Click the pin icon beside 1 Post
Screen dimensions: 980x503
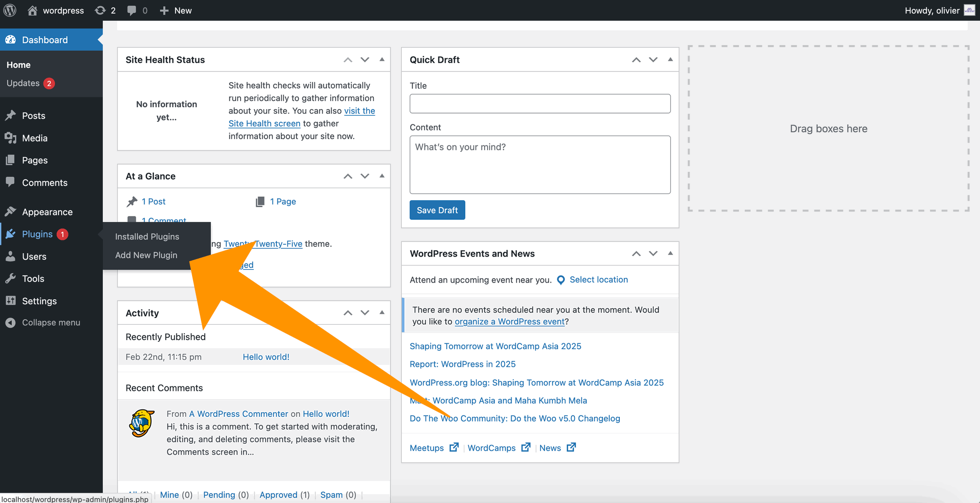click(132, 202)
